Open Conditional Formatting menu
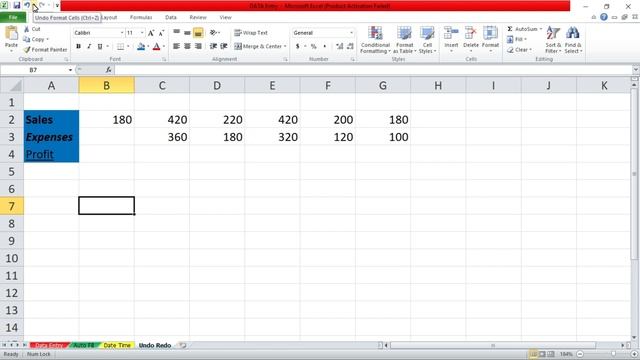Screen dimensions: 640x360 tap(375, 40)
